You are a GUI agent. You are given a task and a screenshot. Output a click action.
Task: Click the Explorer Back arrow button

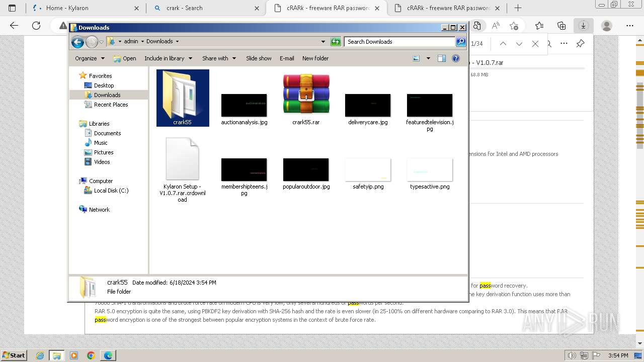point(77,42)
